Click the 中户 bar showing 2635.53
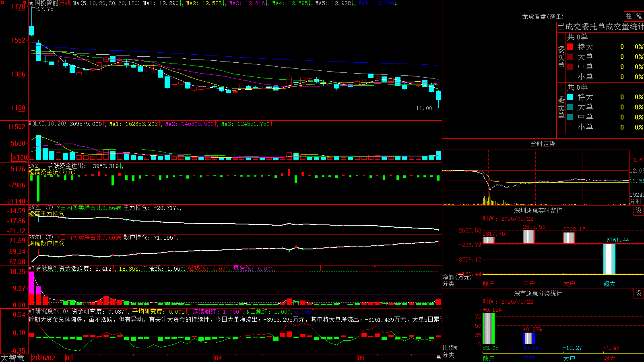 [x=529, y=237]
